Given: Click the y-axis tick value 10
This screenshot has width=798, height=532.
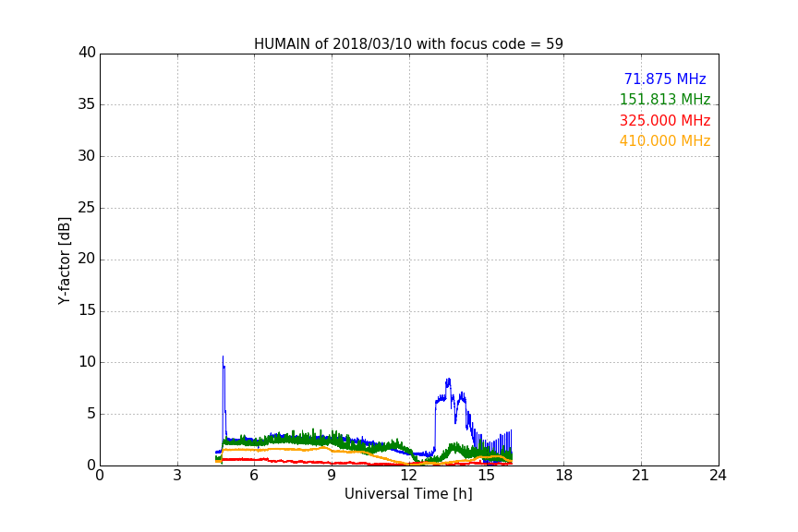Looking at the screenshot, I should point(87,362).
